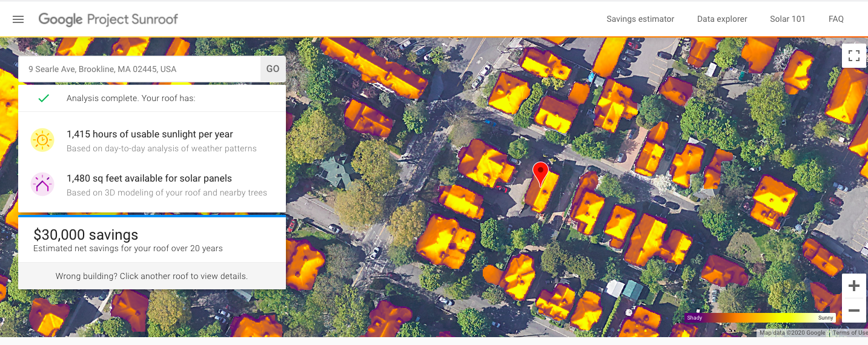The height and width of the screenshot is (345, 868).
Task: Click the Shady to Sunny color legend
Action: click(760, 318)
